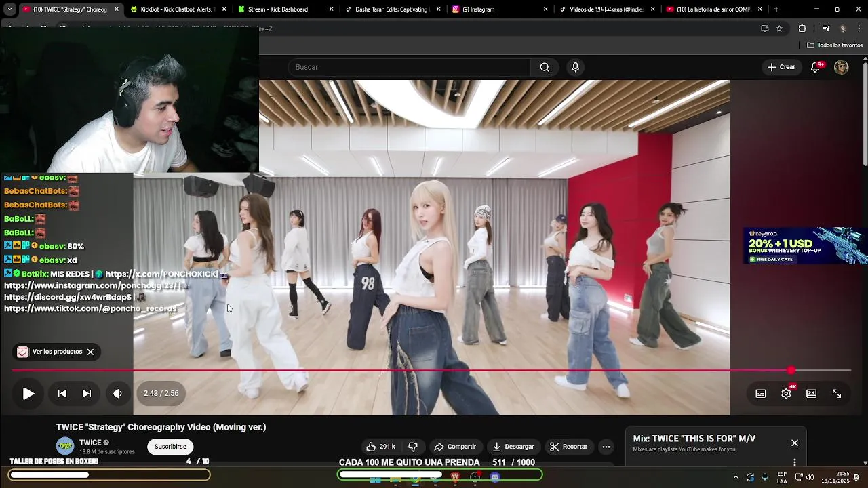Open browser three-dot main menu
This screenshot has width=868, height=488.
pos(859,28)
